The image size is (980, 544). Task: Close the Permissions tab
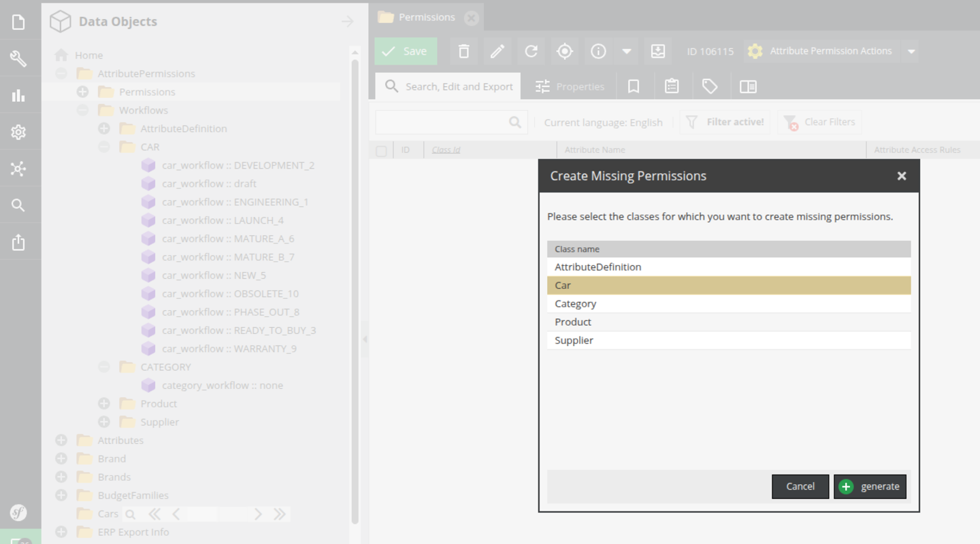(x=471, y=18)
